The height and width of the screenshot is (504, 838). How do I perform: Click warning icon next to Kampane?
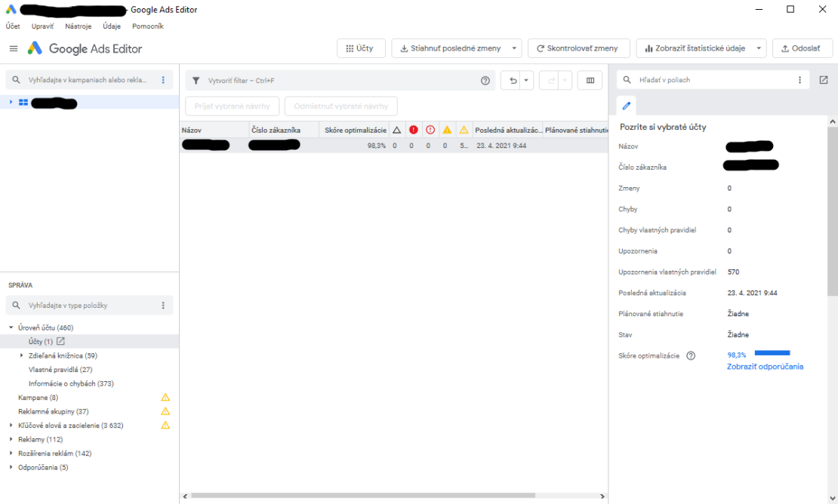165,397
